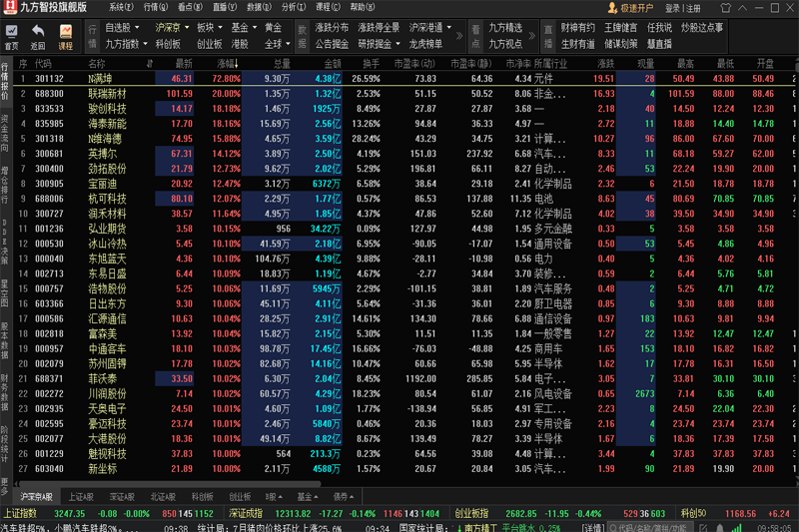
Task: Switch to the 科创板 bottom tab
Action: (x=203, y=496)
